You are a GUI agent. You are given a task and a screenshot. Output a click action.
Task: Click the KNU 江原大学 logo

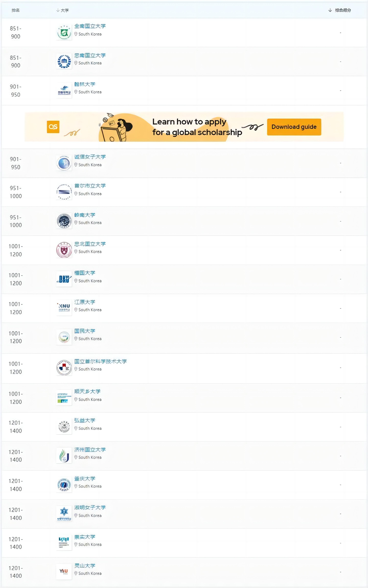[64, 308]
